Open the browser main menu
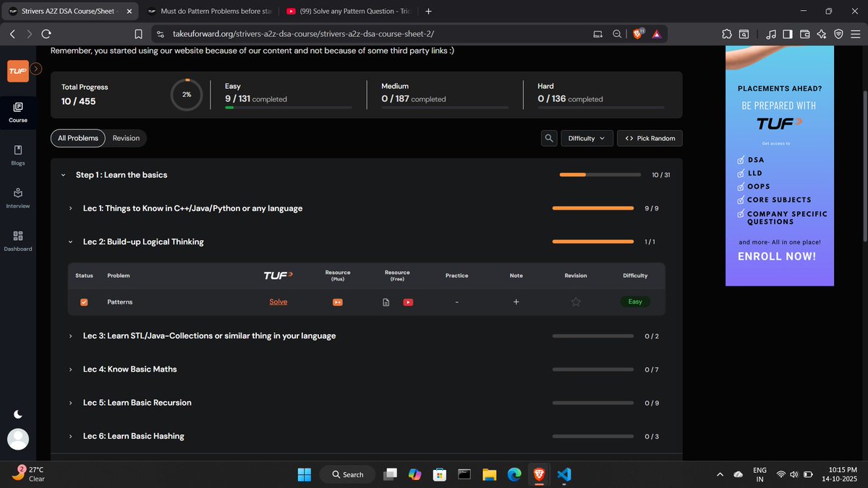This screenshot has width=868, height=488. tap(855, 33)
